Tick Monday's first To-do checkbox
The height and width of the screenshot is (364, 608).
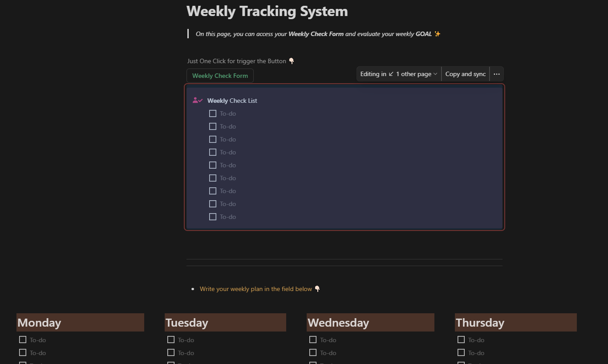[22, 340]
